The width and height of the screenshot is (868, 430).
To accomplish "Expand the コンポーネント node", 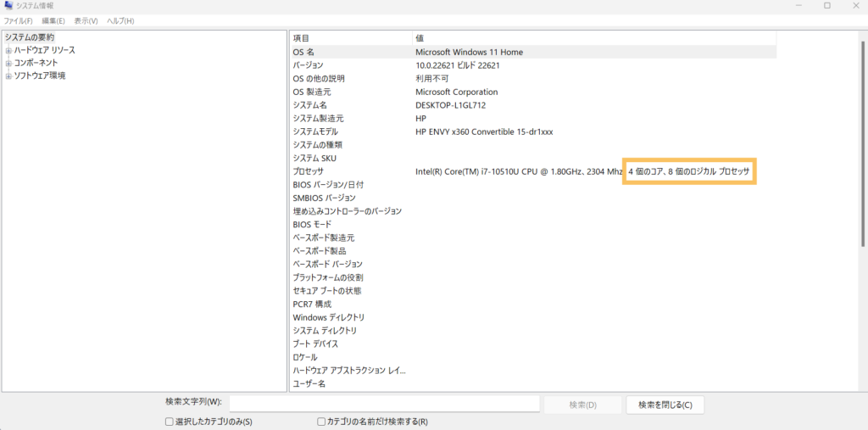I will (x=8, y=63).
